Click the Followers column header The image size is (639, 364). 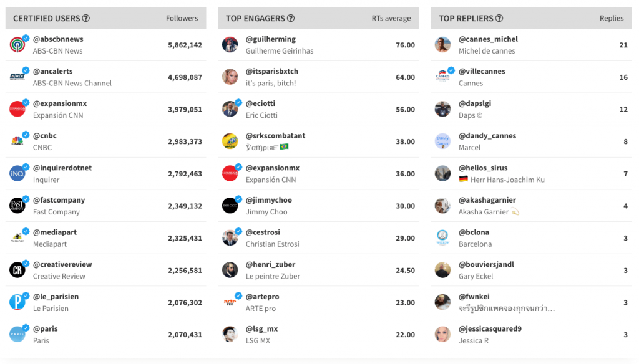pos(182,18)
